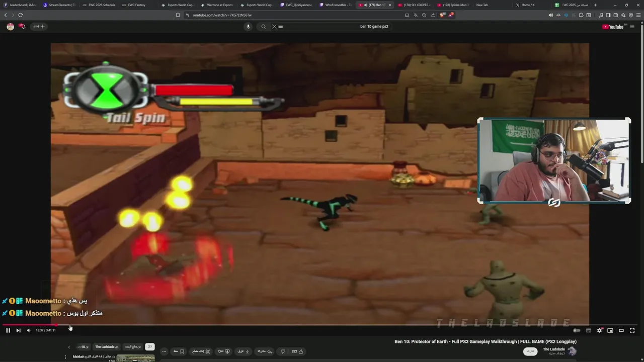Click the YouTube search magnifier button
Viewport: 644px width, 362px height.
pos(263,27)
